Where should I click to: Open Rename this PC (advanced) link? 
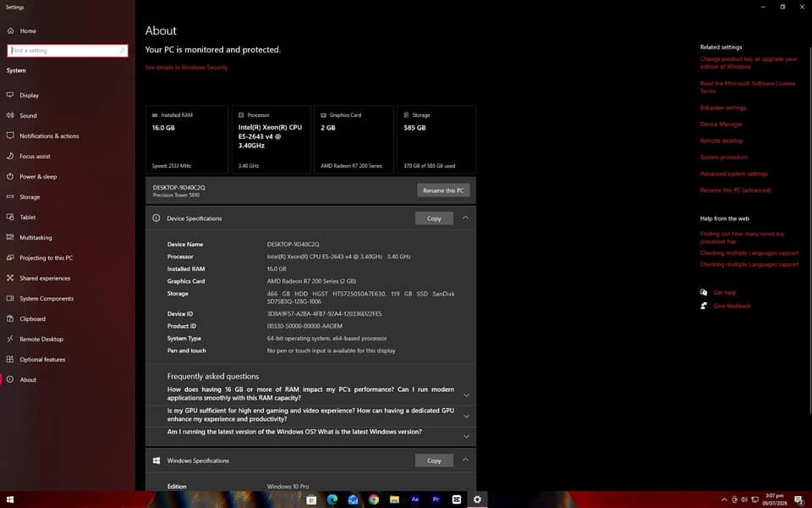[x=735, y=190]
